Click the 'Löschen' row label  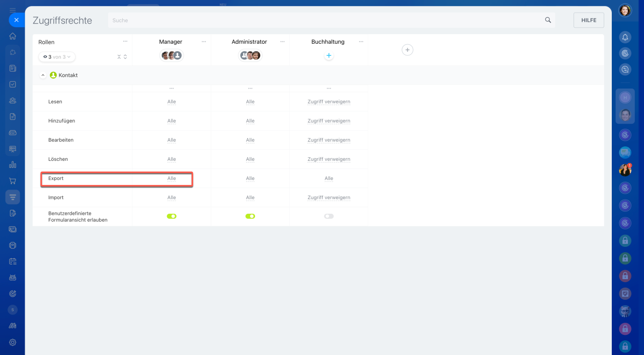pos(58,159)
